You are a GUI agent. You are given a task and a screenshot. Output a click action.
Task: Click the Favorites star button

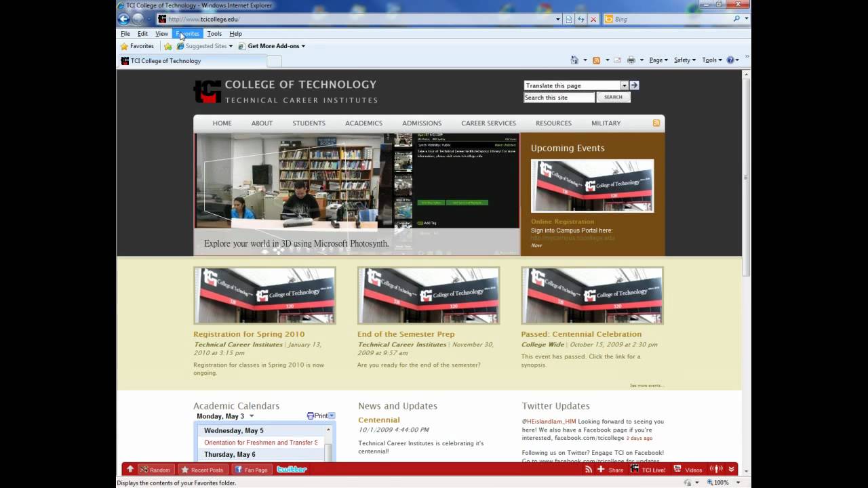(x=137, y=46)
